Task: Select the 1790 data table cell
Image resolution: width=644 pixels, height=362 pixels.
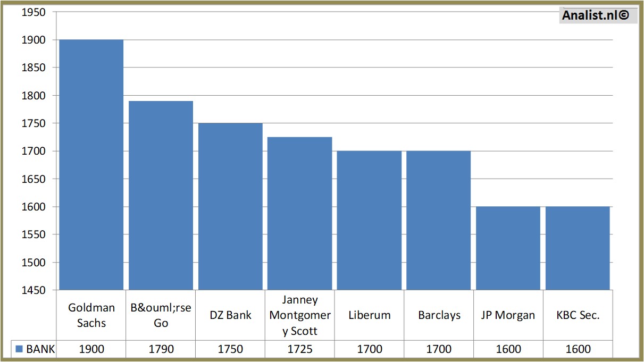Action: pyautogui.click(x=161, y=349)
